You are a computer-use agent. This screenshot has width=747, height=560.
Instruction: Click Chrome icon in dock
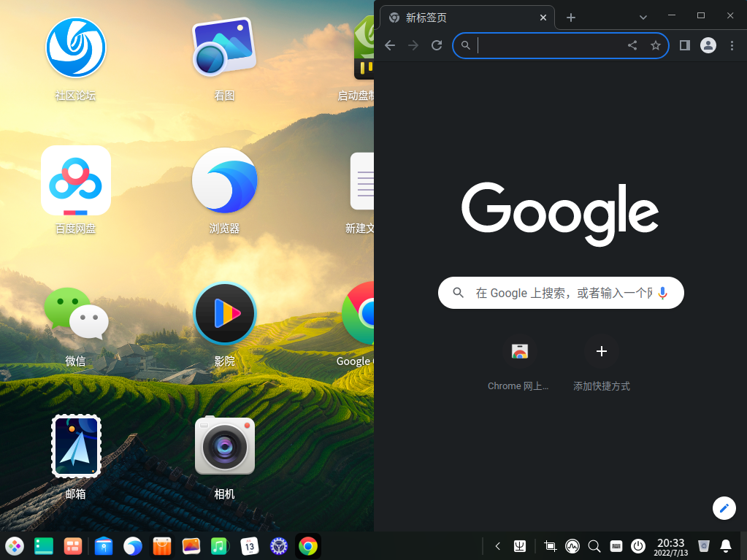(x=307, y=546)
